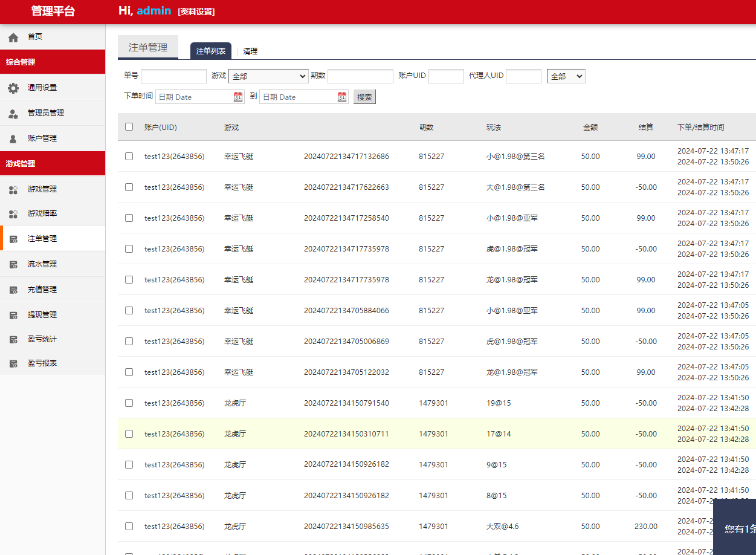Click the icon beside 注单管理 sidebar item
Screen dimensions: 756x555
tap(13, 239)
